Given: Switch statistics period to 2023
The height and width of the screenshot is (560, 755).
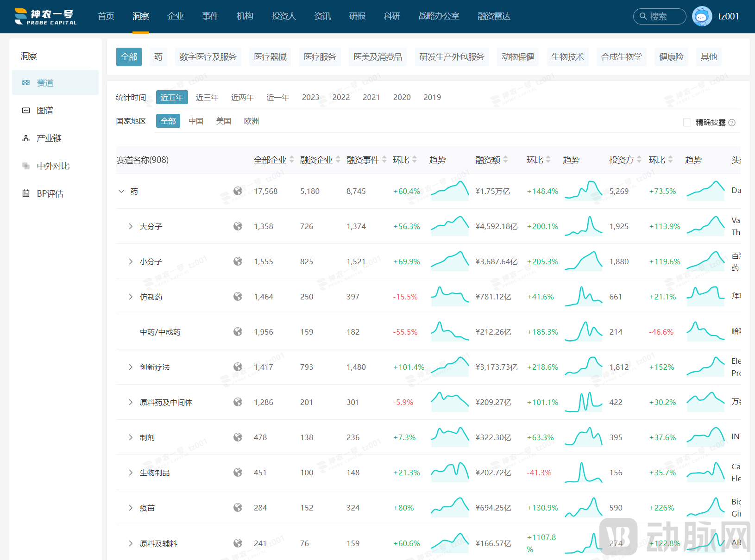Looking at the screenshot, I should coord(310,97).
